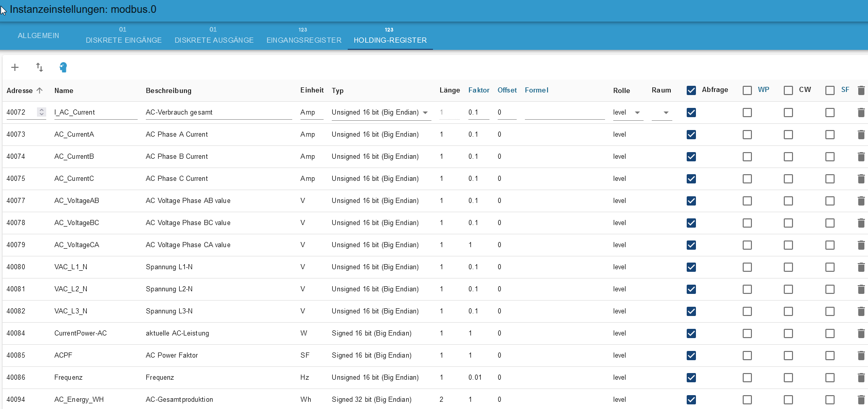Delete the VAC_L1_N row

click(861, 267)
